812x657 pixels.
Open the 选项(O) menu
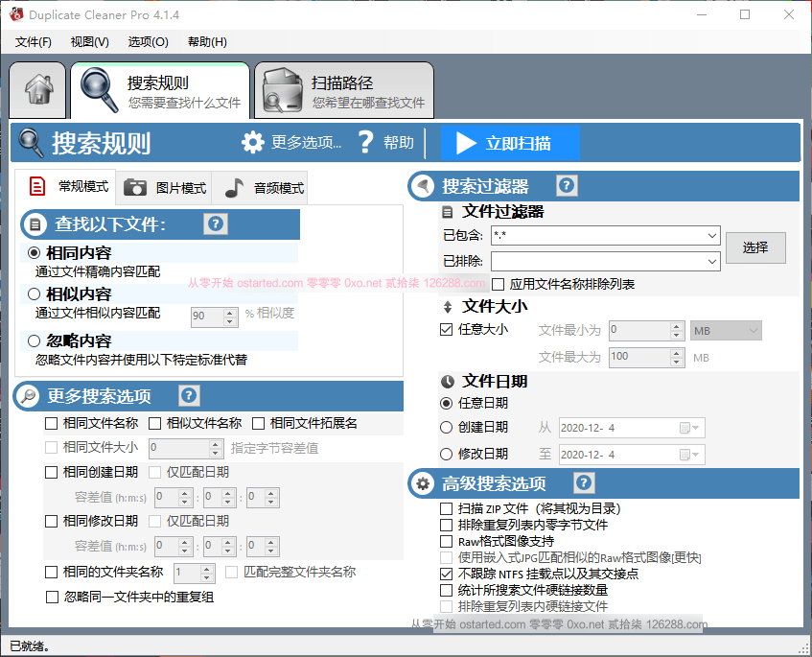[148, 42]
